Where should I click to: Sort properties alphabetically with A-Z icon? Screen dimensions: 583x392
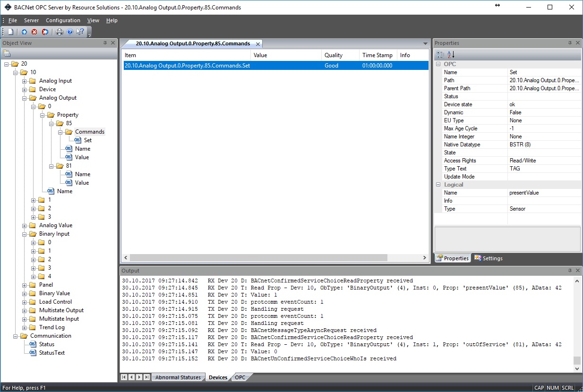pos(451,54)
